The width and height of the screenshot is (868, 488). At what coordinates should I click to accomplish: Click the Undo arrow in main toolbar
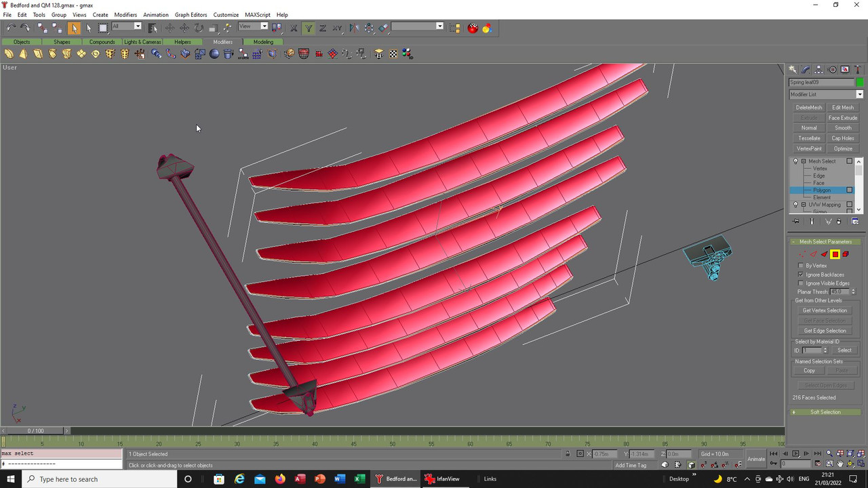11,28
